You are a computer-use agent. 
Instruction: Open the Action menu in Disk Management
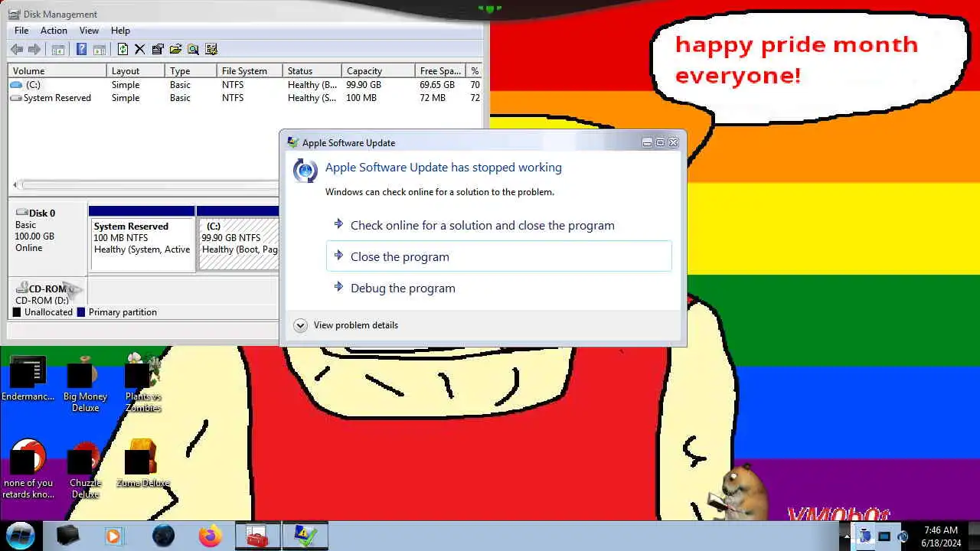click(x=54, y=31)
